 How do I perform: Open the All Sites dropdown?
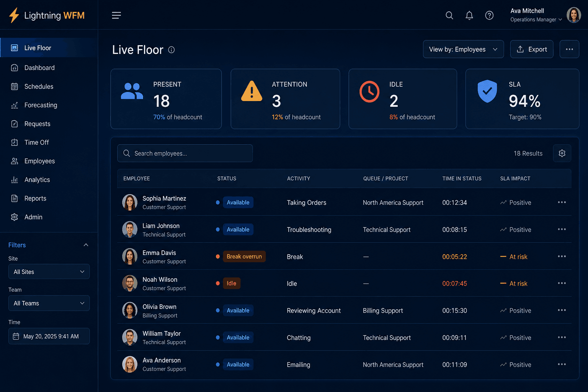pos(49,272)
